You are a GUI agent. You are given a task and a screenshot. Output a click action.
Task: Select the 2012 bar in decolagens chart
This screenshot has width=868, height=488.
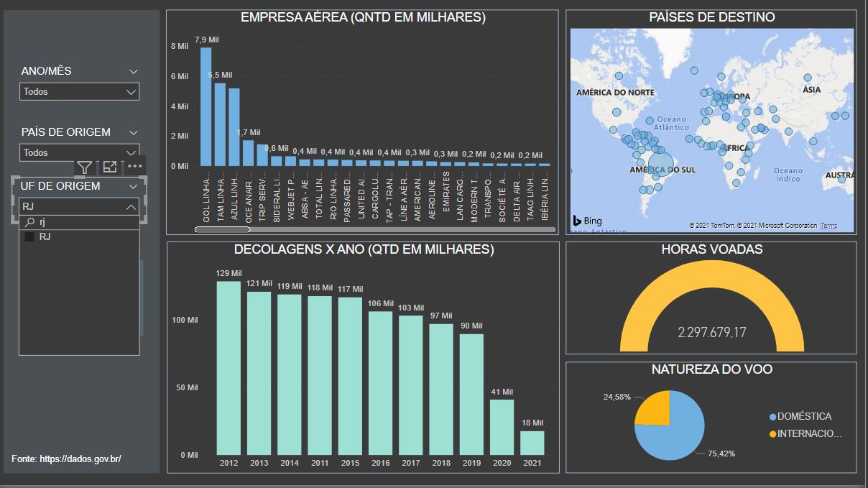228,368
